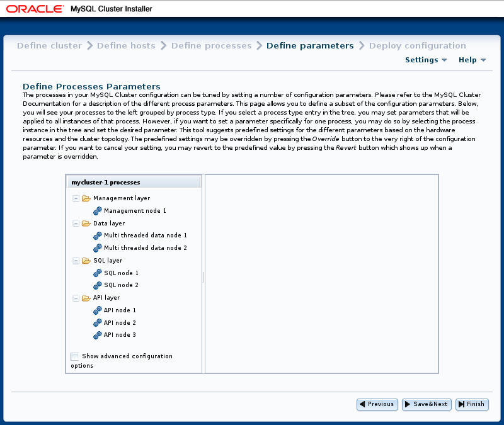
Task: Collapse the Data layer tree node
Action: [76, 224]
